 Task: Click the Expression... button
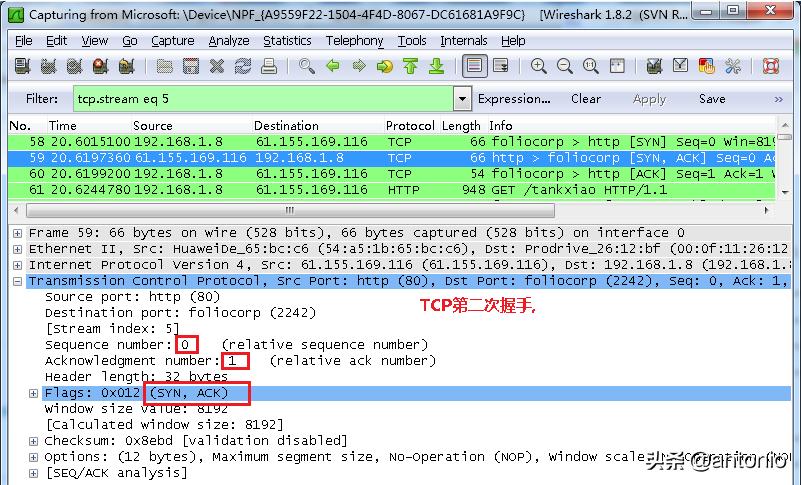click(514, 99)
